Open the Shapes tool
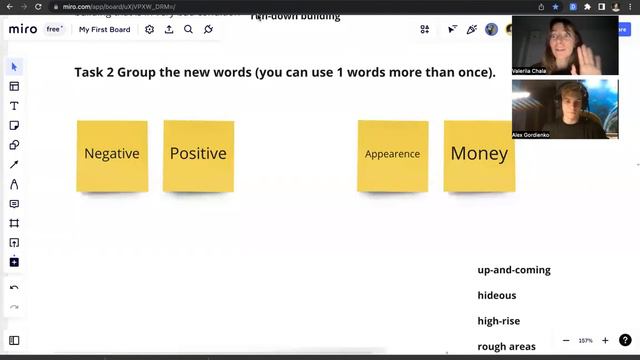Viewport: 640px width, 360px height. point(14,145)
